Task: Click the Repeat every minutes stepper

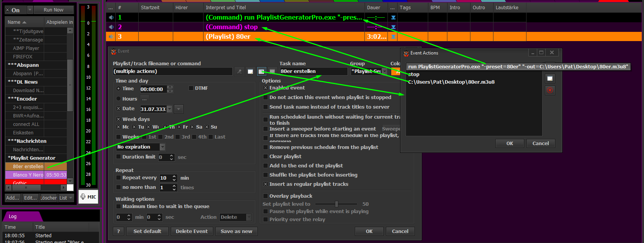Action: [x=174, y=178]
